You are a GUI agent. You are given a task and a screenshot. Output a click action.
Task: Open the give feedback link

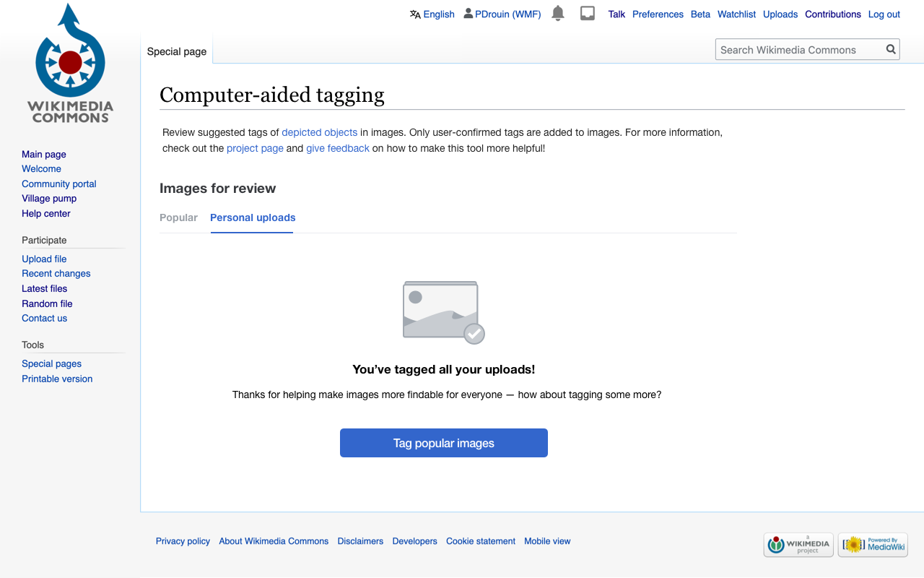coord(338,148)
